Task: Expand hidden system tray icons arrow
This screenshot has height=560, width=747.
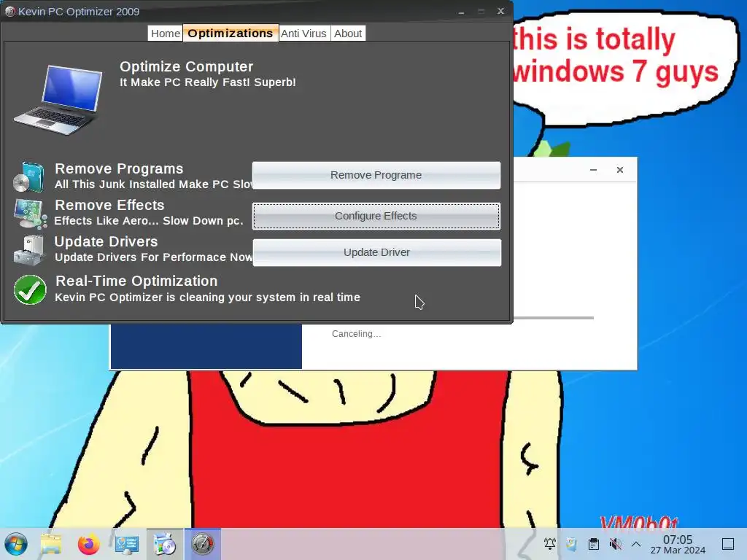Action: (x=636, y=544)
